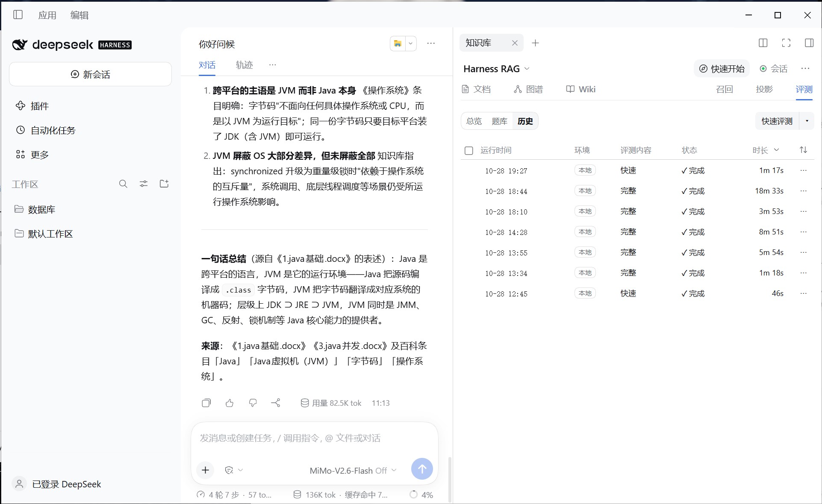Viewport: 822px width, 504px height.
Task: Open the 数据库 workspace folder
Action: tap(35, 209)
